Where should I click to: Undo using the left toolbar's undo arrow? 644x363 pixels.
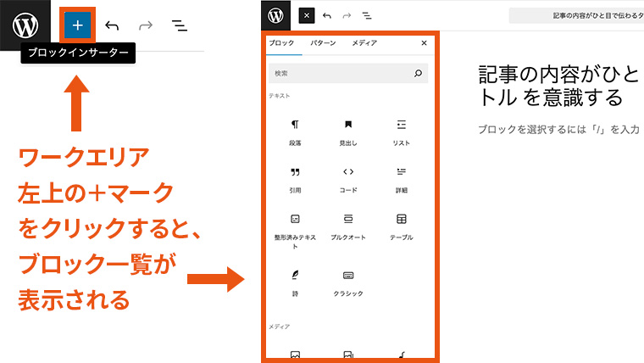pos(112,25)
